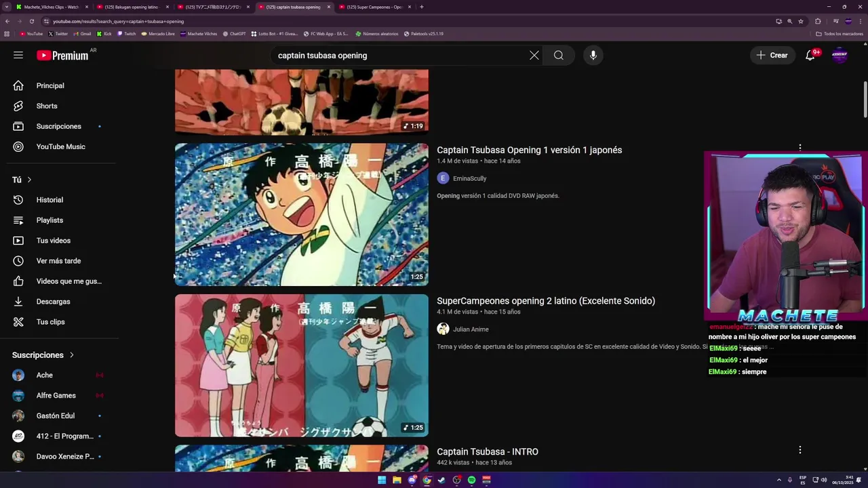The height and width of the screenshot is (488, 868).
Task: Open Steam from the taskbar
Action: click(441, 480)
